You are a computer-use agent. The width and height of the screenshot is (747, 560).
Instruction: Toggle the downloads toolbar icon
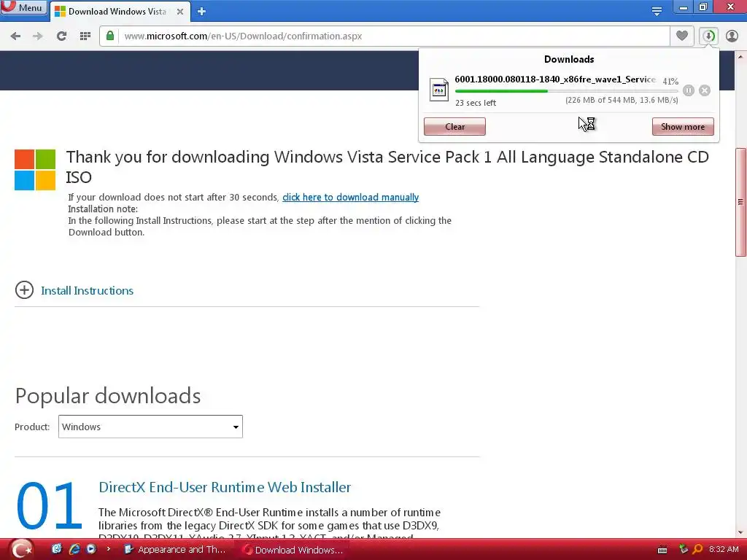point(708,36)
